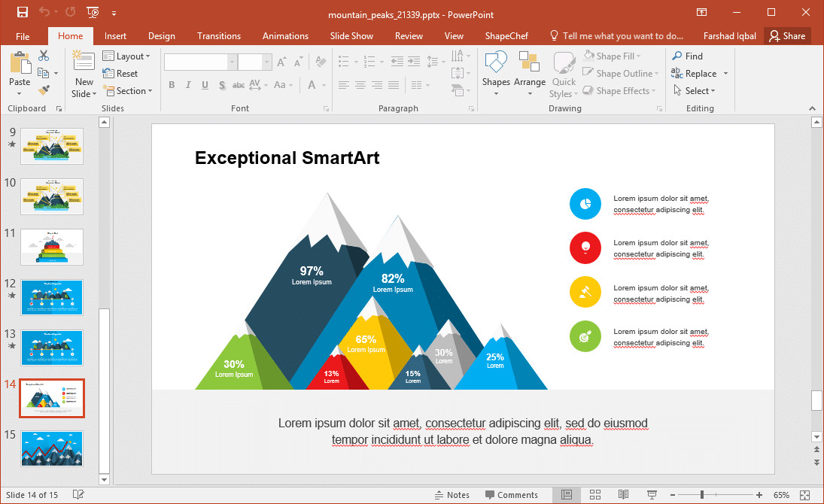Select the Bold formatting icon
This screenshot has width=824, height=504.
172,85
